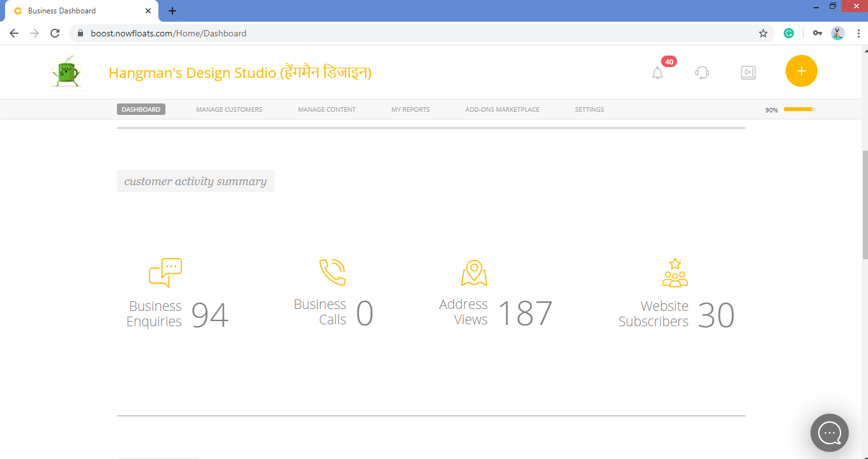Click the 90% profile completion progress bar

[x=799, y=109]
